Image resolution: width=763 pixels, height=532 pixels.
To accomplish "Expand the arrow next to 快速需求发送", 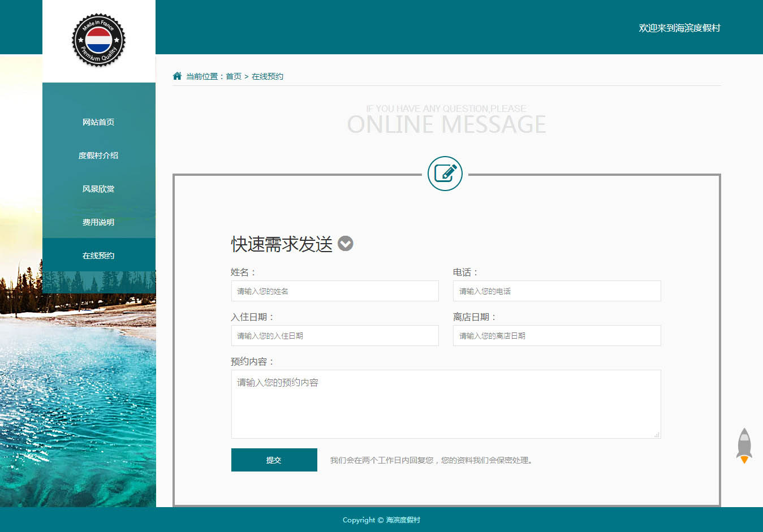I will pyautogui.click(x=346, y=244).
